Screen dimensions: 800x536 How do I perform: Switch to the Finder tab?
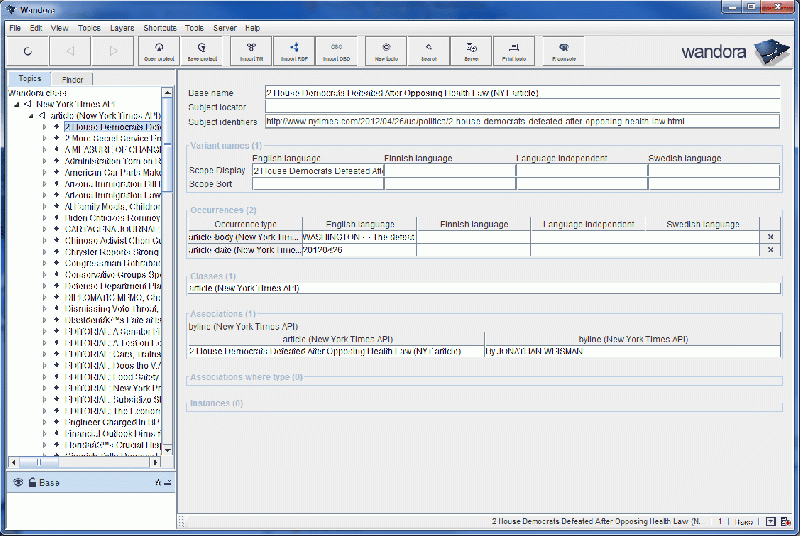[72, 78]
